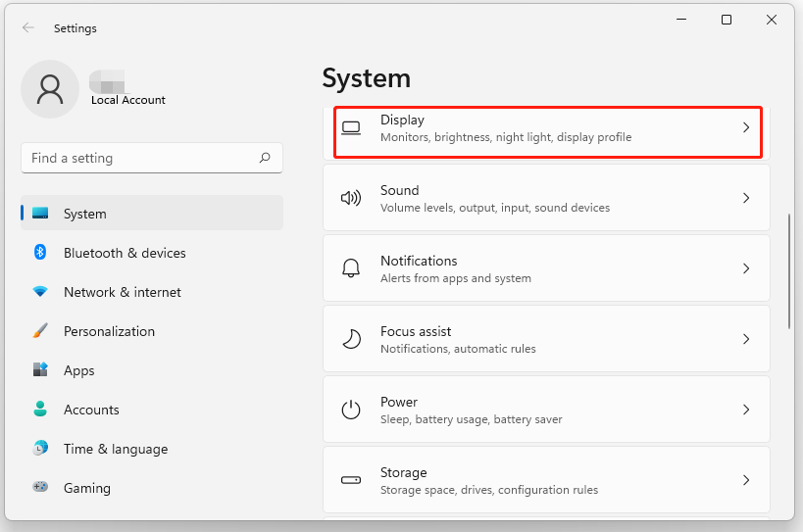
Task: Click the Notifications bell icon
Action: click(351, 268)
